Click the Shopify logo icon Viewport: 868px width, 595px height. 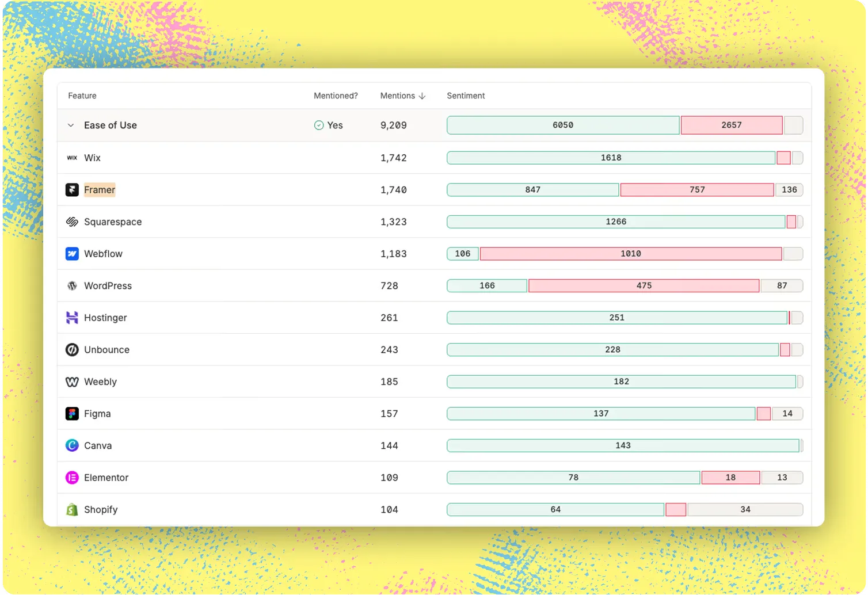pyautogui.click(x=72, y=509)
